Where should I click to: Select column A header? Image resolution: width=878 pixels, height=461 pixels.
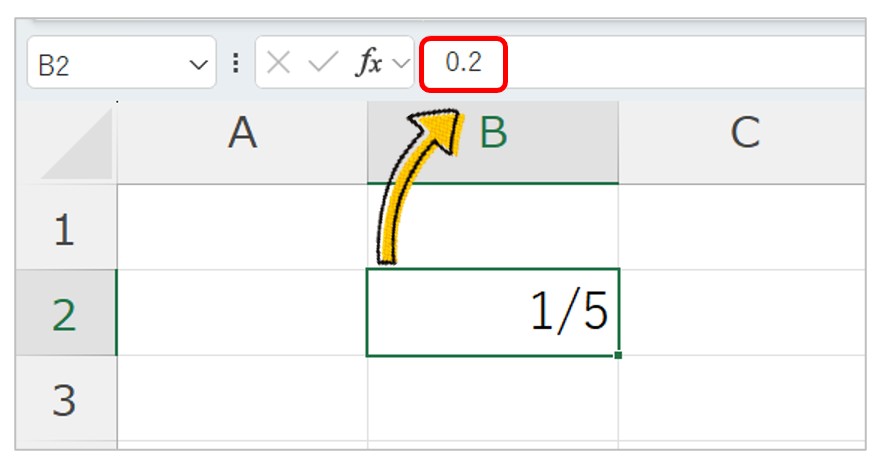pyautogui.click(x=242, y=143)
